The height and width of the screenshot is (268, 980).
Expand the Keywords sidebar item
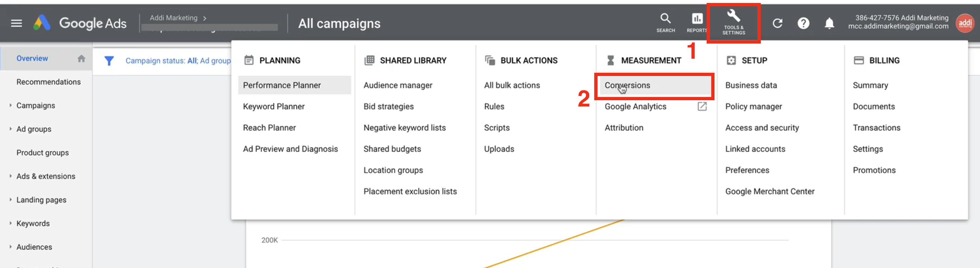pos(10,223)
